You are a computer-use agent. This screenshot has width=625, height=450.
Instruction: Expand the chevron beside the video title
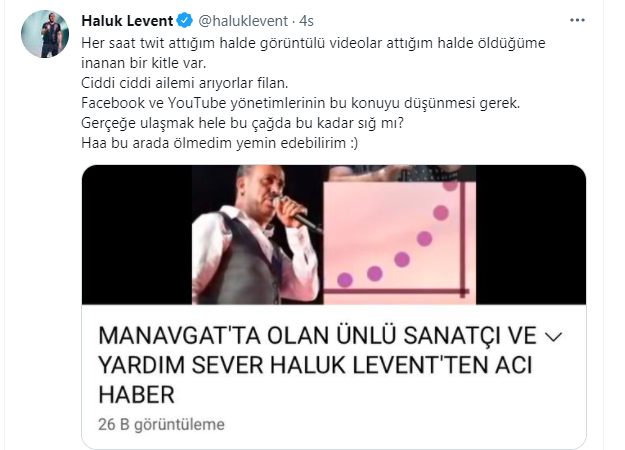(554, 337)
